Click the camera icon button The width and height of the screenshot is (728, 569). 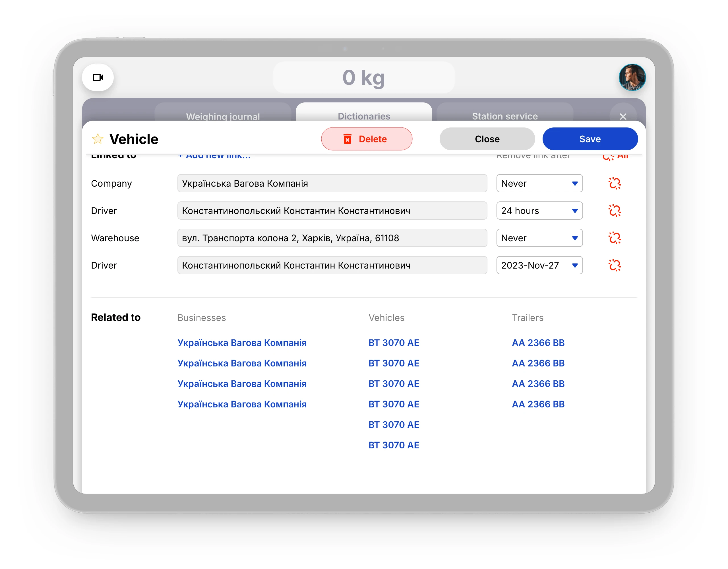click(x=98, y=77)
